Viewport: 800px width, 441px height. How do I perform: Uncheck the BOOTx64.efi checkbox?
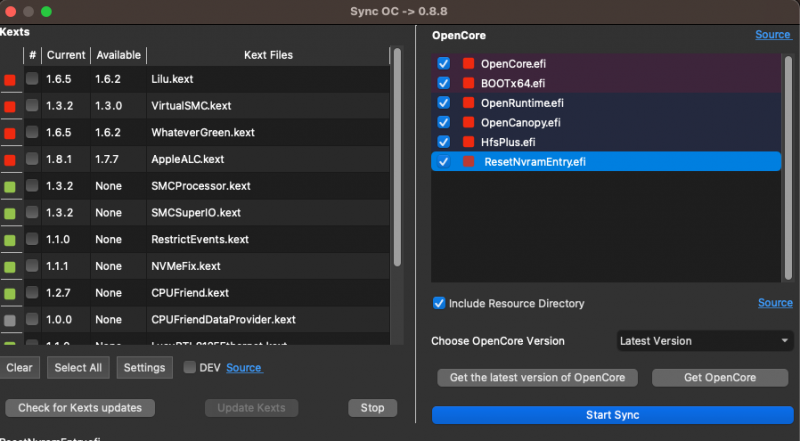pyautogui.click(x=444, y=83)
